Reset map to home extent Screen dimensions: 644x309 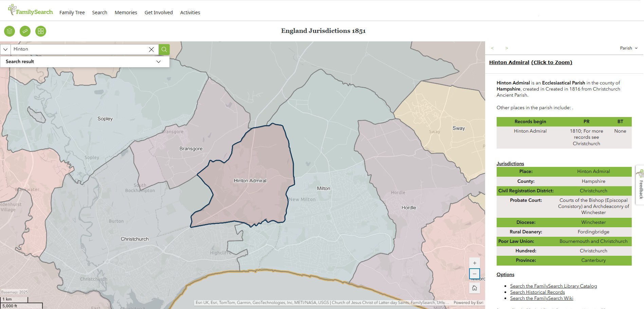pyautogui.click(x=475, y=288)
